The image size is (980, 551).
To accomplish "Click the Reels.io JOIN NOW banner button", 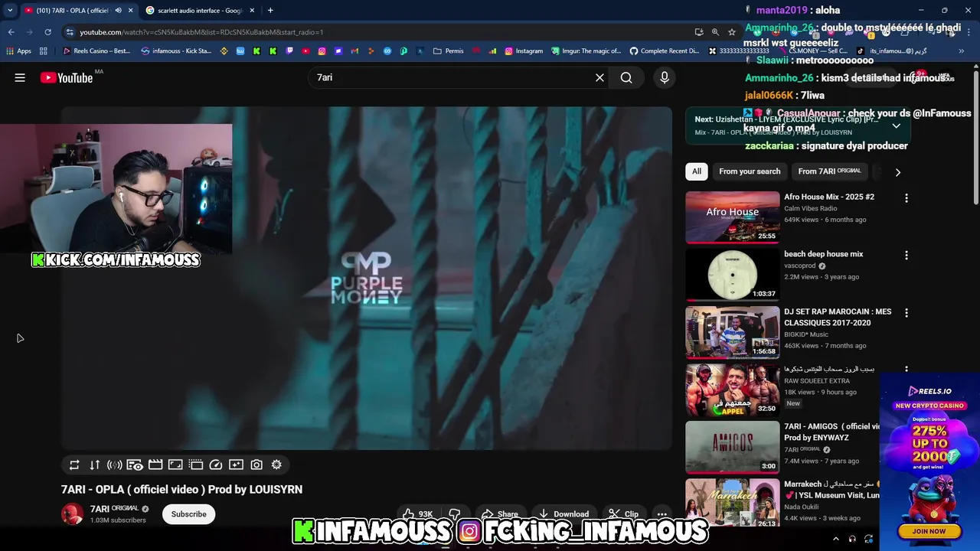I will point(929,531).
